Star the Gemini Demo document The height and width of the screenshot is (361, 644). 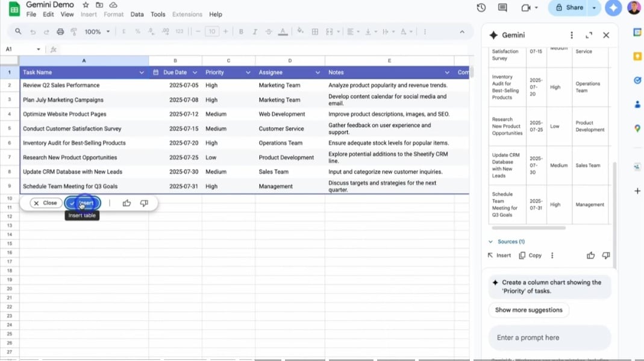point(86,5)
